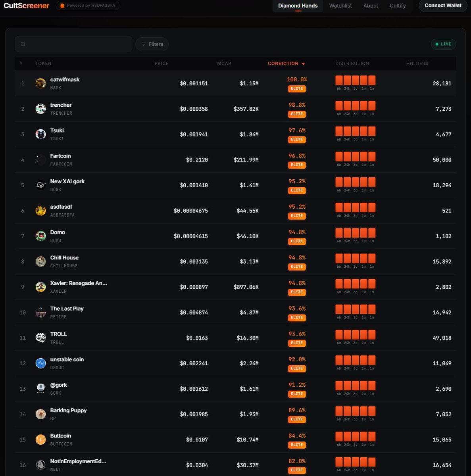The image size is (471, 476).
Task: Click the 28,181 holders value
Action: (x=442, y=84)
